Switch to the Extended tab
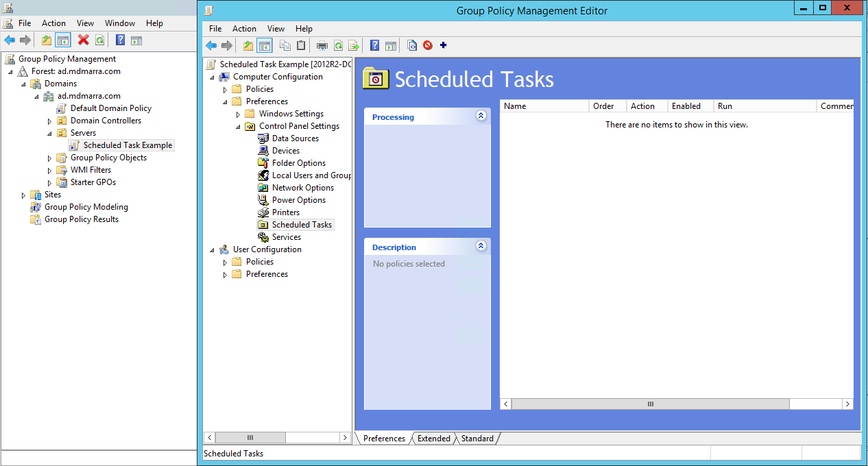This screenshot has width=868, height=466. 434,439
